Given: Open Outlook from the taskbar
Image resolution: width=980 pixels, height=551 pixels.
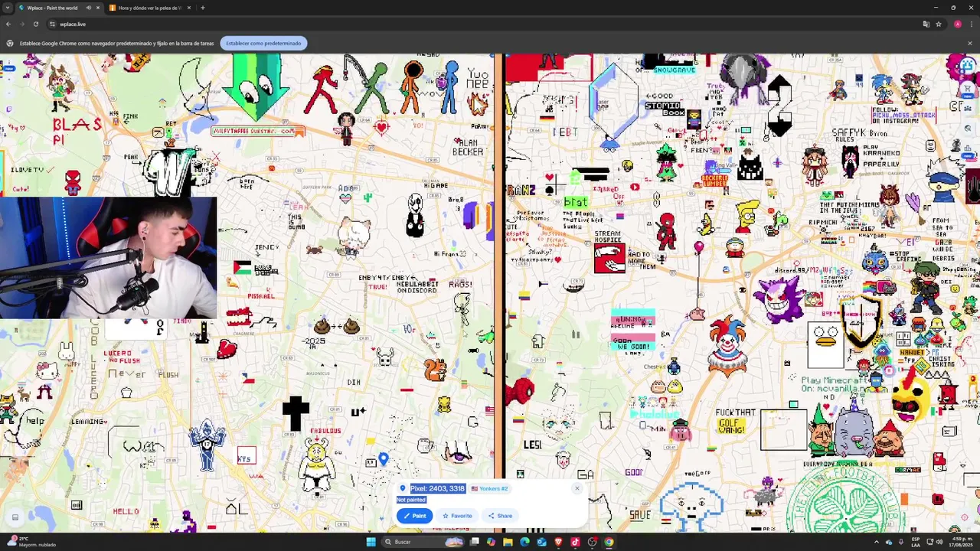Looking at the screenshot, I should pos(541,542).
